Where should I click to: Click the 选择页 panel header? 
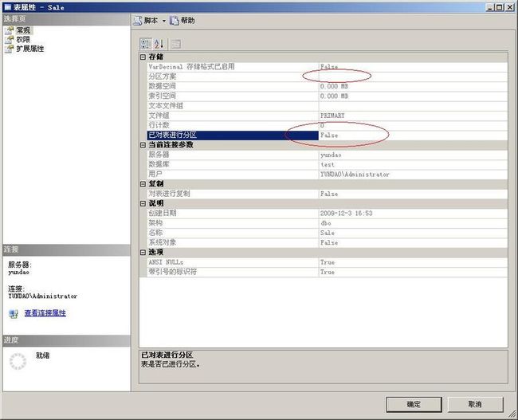[x=66, y=19]
